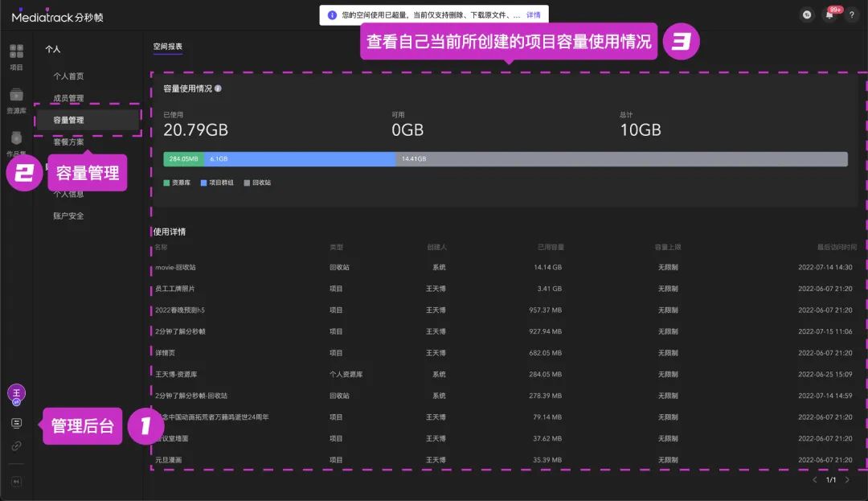Click the green 284.05MB usage bar segment
The image size is (868, 501).
(x=183, y=159)
